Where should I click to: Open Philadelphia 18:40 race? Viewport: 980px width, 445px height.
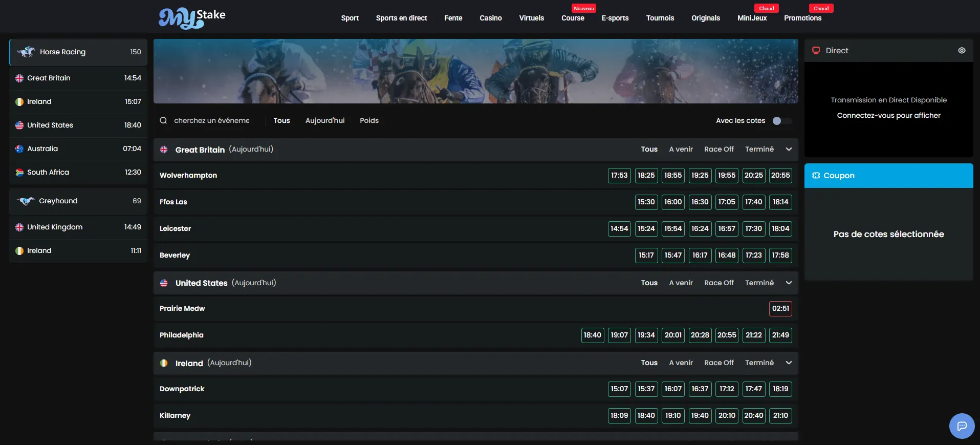click(x=593, y=335)
